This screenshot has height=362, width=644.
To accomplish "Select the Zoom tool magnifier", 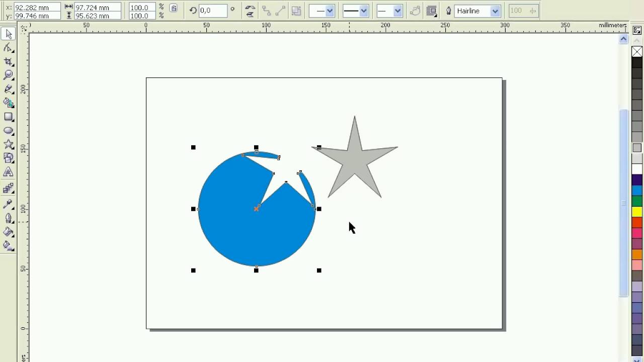I will [x=9, y=75].
